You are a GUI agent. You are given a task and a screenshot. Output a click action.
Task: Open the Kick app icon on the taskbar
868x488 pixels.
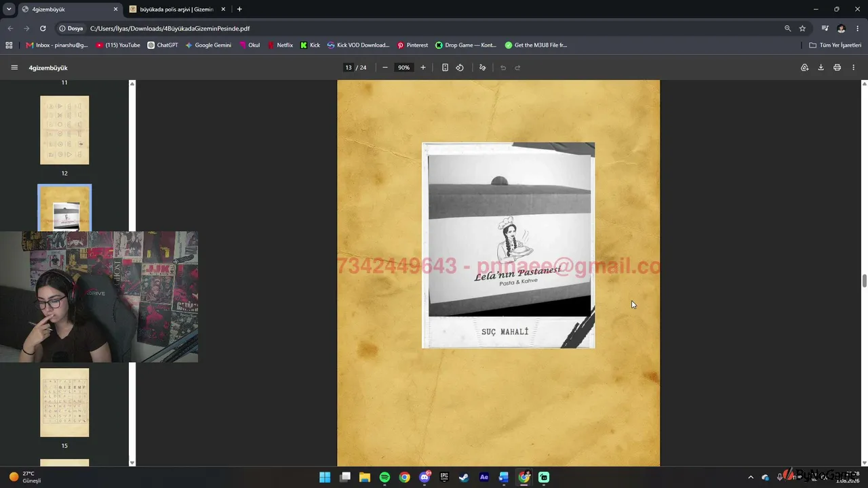544,477
